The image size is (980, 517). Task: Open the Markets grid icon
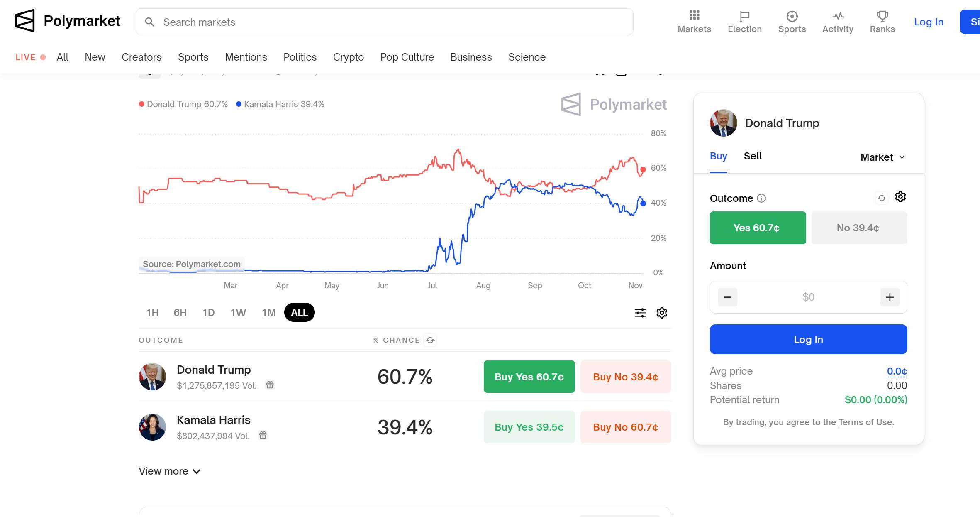click(x=694, y=16)
